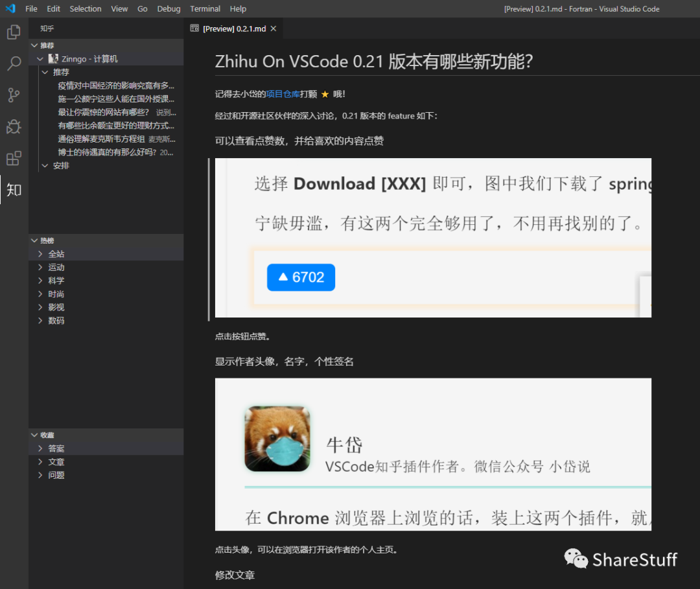Open the 施一公颜宁 question item
Image resolution: width=700 pixels, height=589 pixels.
click(x=106, y=98)
